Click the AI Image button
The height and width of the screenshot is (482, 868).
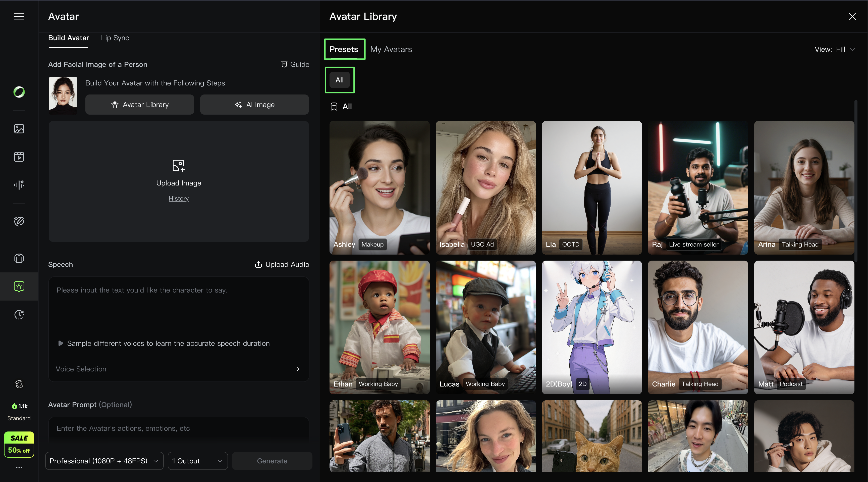click(254, 105)
